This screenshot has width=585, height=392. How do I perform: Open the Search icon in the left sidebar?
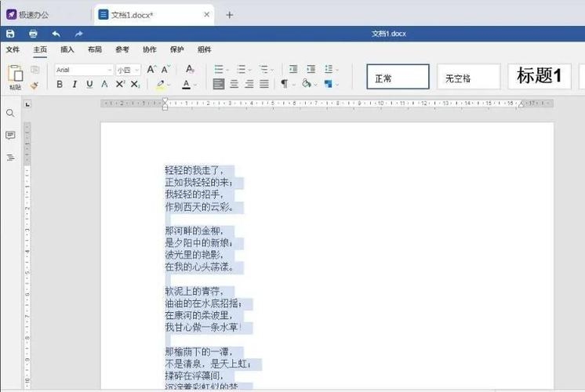[10, 113]
